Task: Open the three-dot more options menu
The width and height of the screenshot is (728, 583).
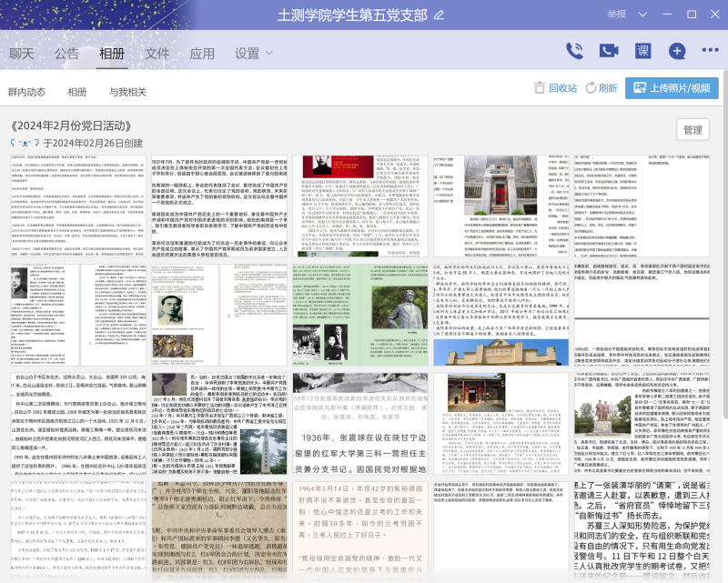Action: [x=710, y=51]
